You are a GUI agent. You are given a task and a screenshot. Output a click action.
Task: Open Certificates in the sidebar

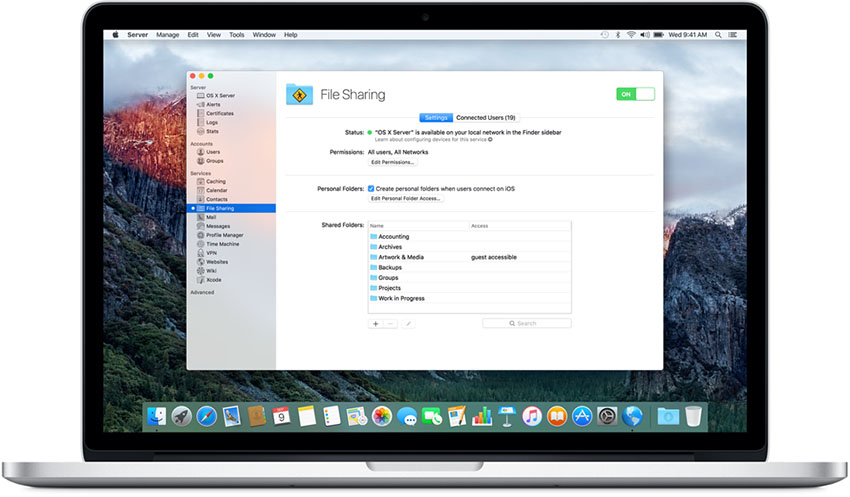tap(215, 113)
